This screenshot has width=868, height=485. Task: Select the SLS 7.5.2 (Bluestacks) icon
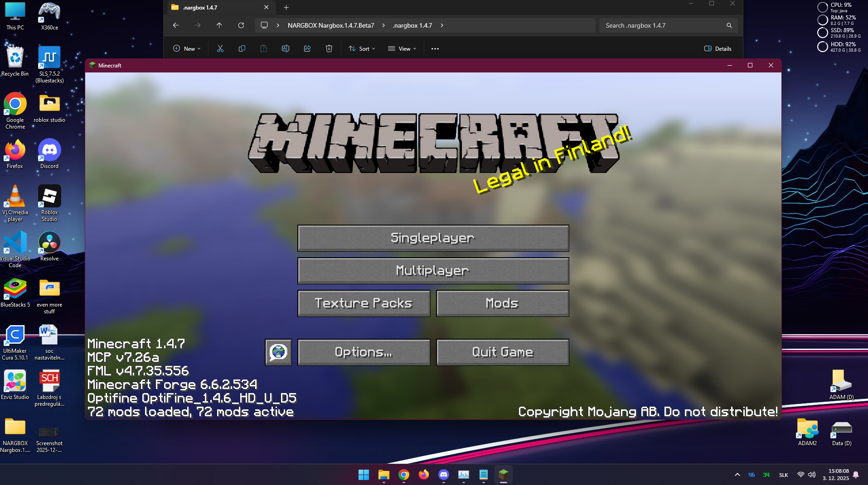tap(49, 64)
